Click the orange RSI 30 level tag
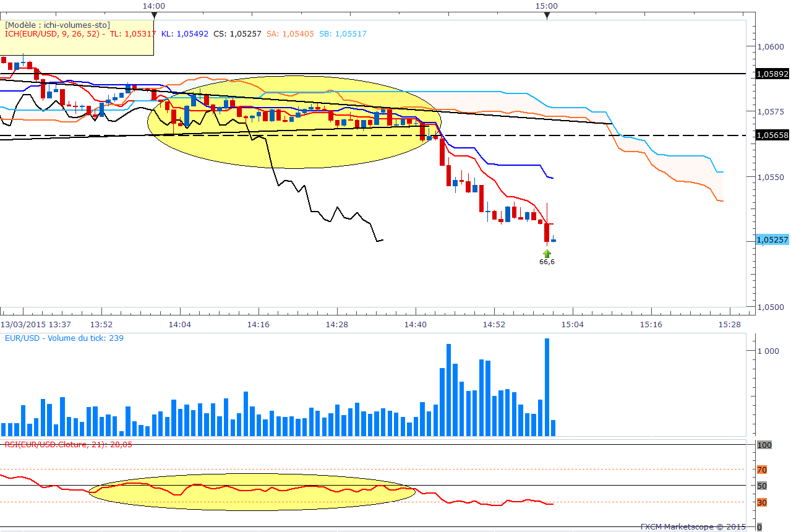The width and height of the screenshot is (791, 532). pyautogui.click(x=762, y=502)
